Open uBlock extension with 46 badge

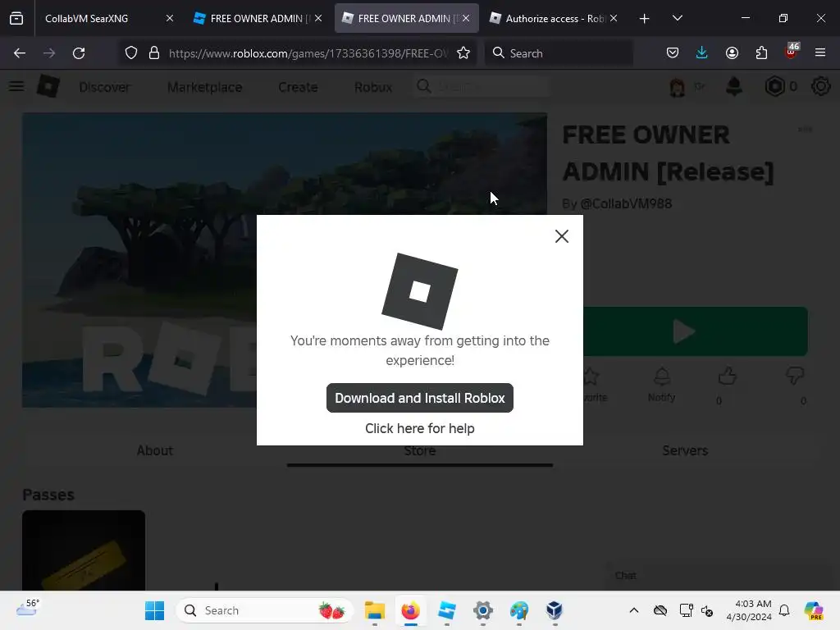coord(792,52)
